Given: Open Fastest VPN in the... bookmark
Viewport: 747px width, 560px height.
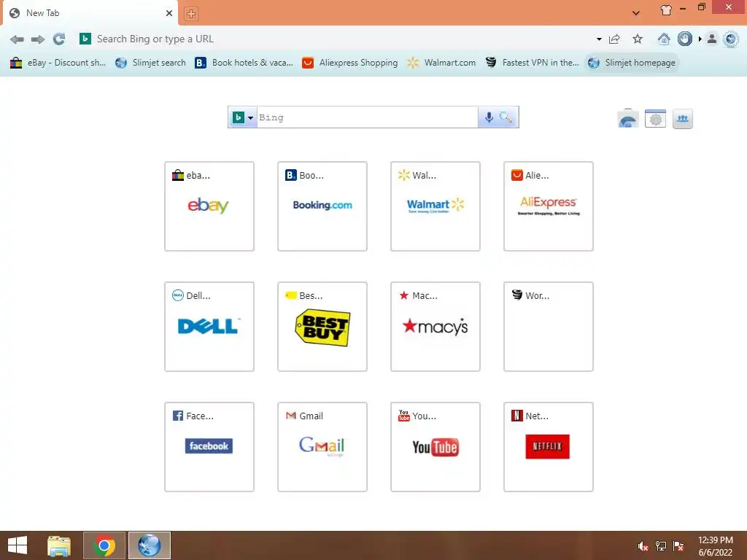Looking at the screenshot, I should [532, 63].
